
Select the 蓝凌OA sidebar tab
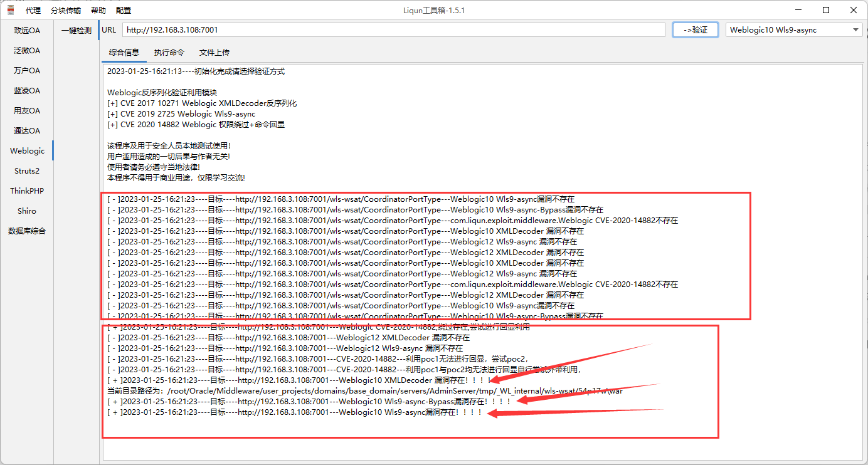point(27,90)
